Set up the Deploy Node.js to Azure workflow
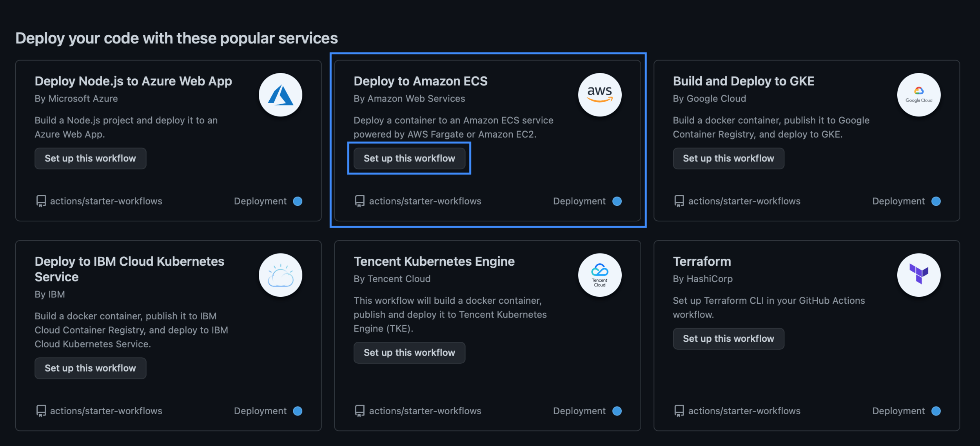The image size is (980, 446). 90,158
